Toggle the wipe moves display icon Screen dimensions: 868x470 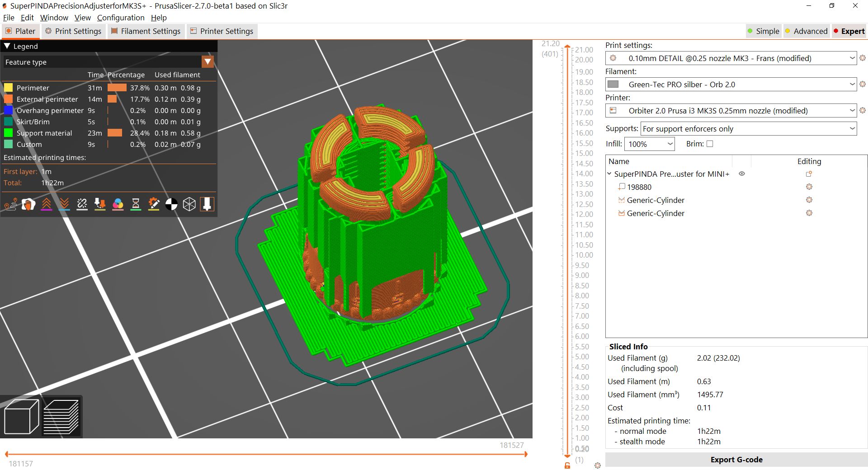tap(28, 204)
